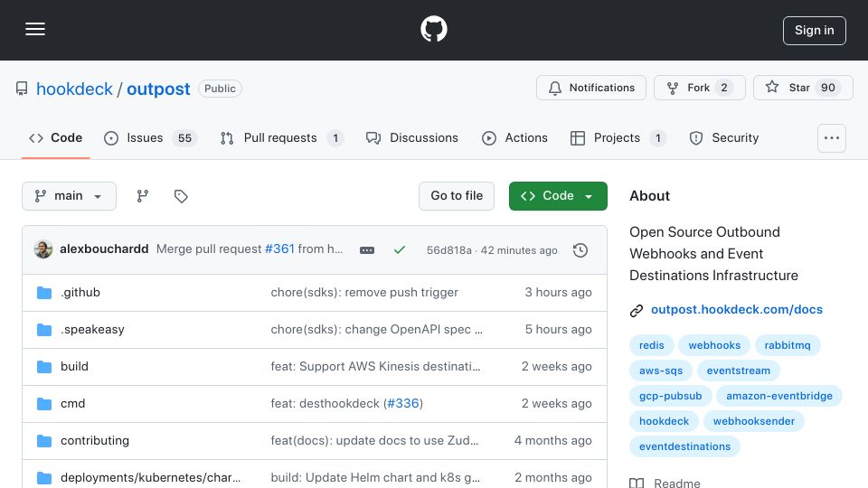Open the Pull requests tab

coord(281,137)
